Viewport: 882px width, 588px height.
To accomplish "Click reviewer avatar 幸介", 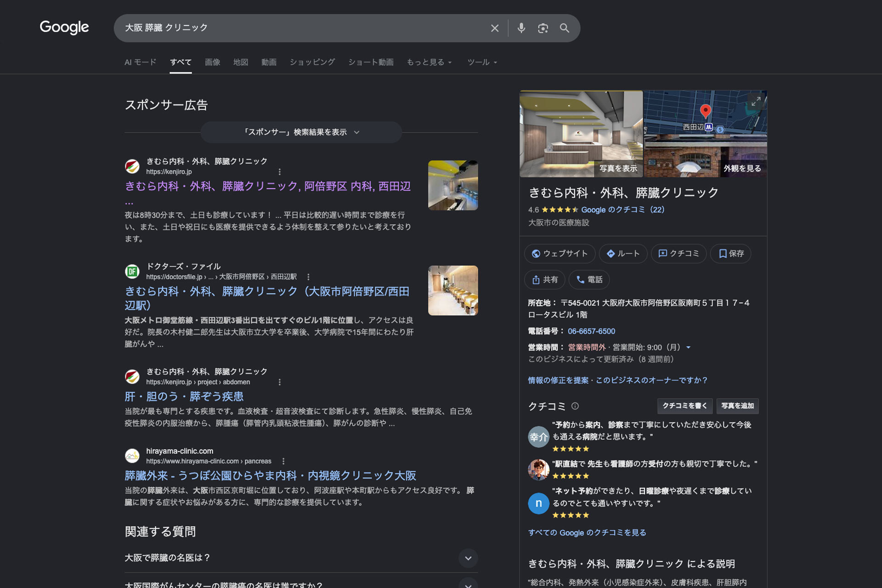I will coord(538,437).
